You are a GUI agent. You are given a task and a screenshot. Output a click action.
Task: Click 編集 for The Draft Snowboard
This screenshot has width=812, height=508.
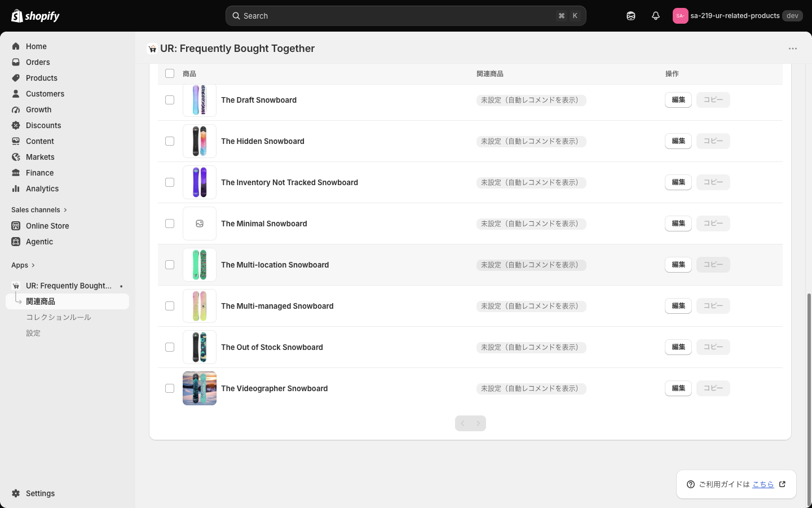coord(678,100)
